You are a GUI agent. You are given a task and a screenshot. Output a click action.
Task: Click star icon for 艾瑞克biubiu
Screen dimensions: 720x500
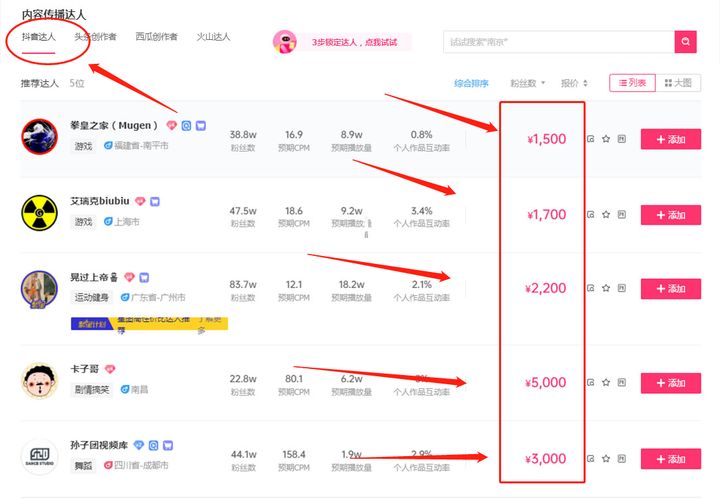pyautogui.click(x=605, y=215)
